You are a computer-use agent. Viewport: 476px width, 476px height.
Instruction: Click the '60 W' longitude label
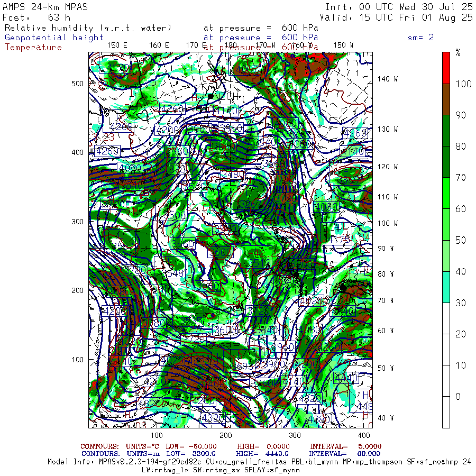[386, 331]
